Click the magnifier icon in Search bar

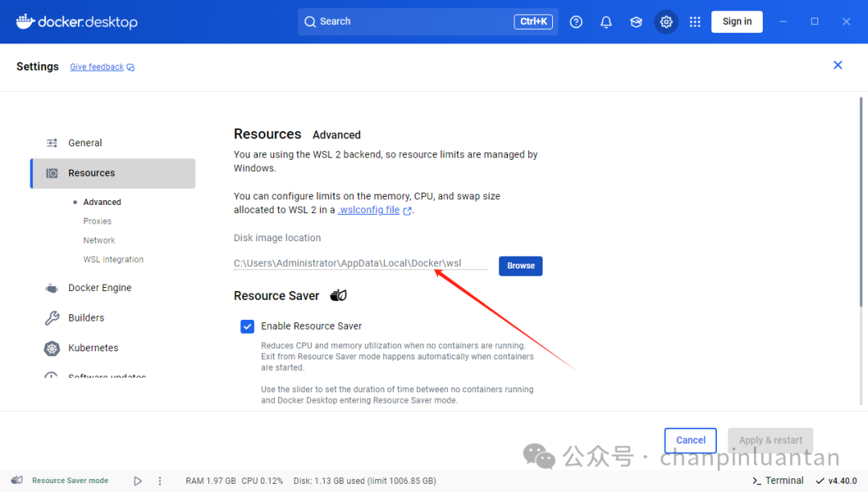point(310,22)
